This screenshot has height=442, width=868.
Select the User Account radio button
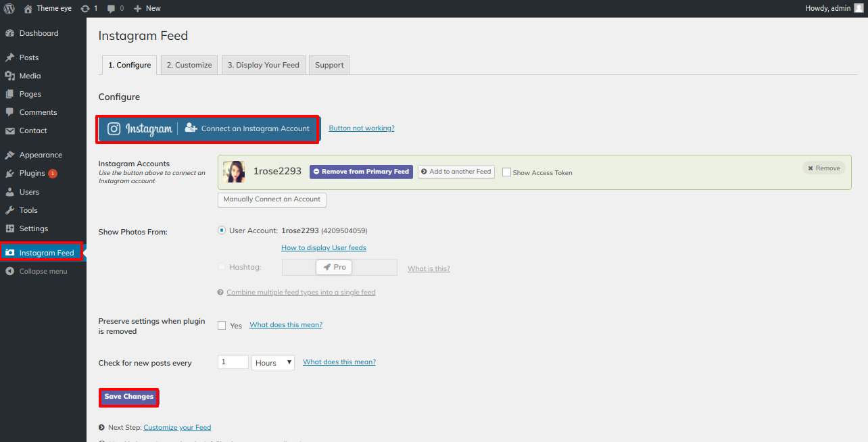tap(222, 230)
